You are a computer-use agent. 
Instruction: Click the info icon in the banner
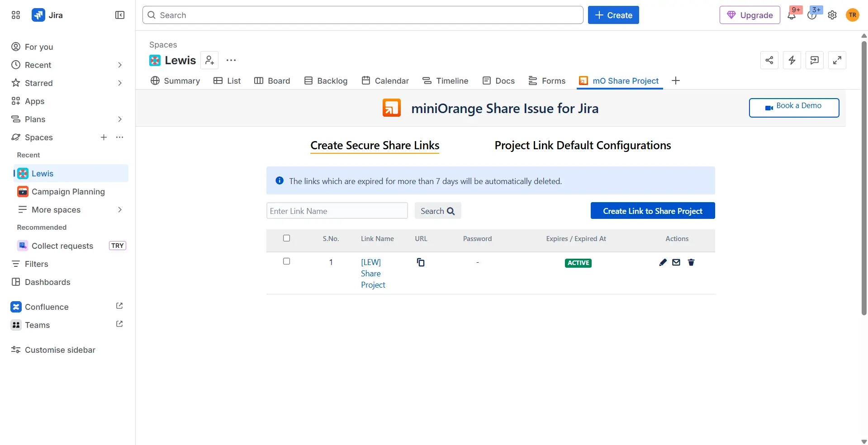pos(280,180)
